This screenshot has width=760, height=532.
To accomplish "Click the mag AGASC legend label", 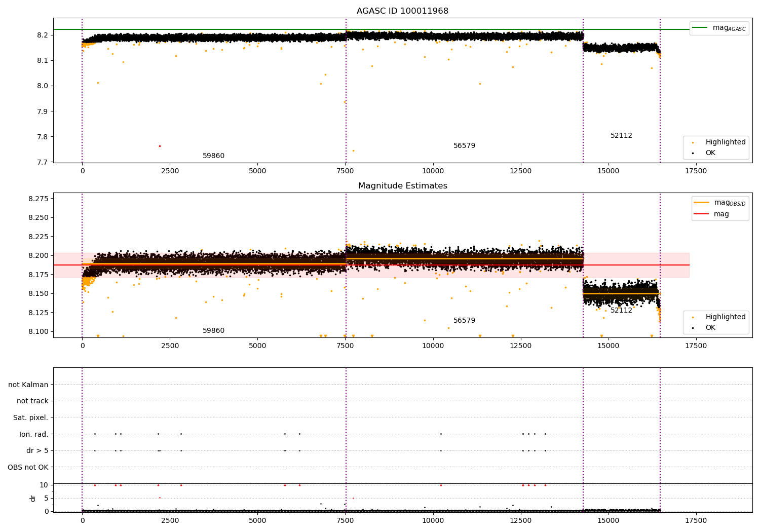I will pos(729,28).
